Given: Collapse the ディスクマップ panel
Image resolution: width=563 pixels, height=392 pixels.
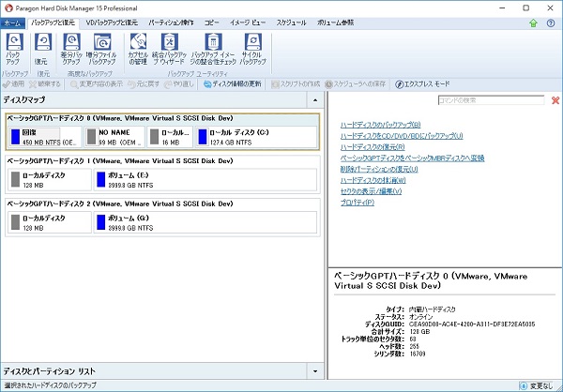Looking at the screenshot, I should [x=315, y=100].
